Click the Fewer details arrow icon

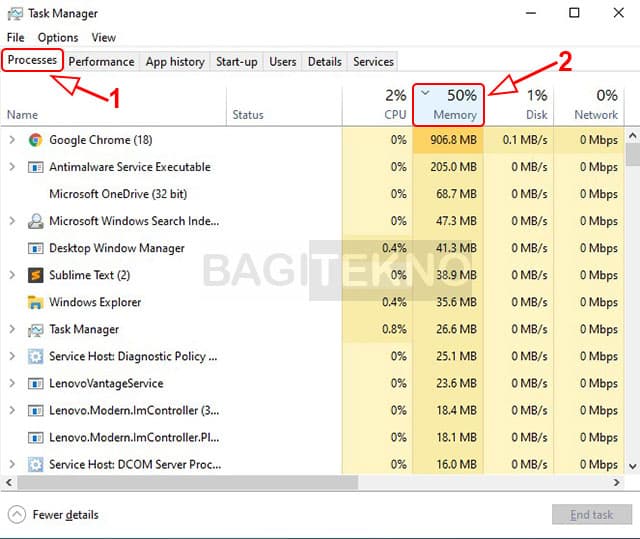pyautogui.click(x=17, y=515)
